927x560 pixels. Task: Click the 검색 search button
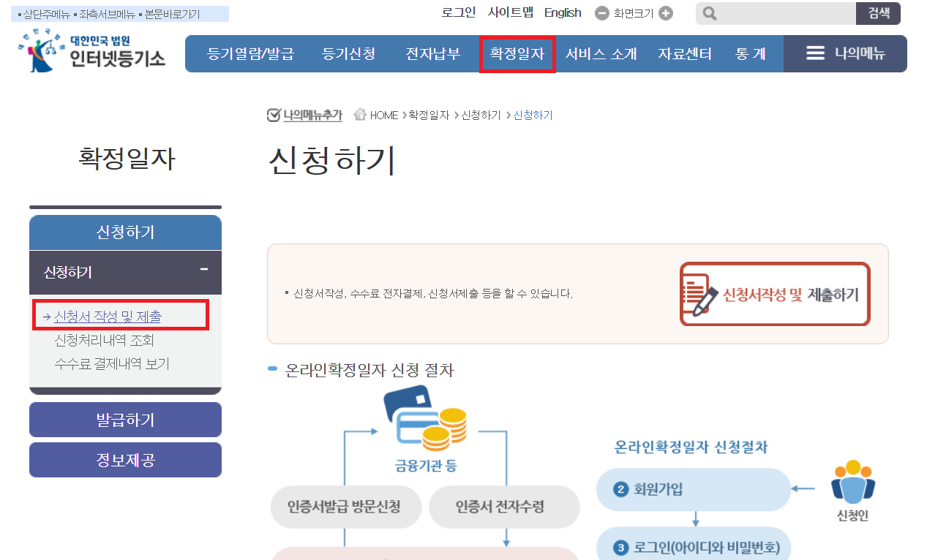[879, 13]
